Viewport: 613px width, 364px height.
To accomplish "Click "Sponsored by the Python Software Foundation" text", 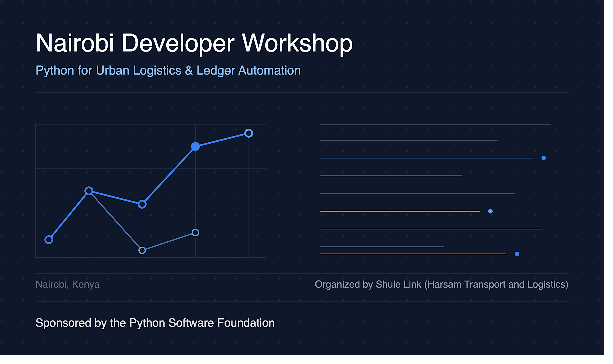I will (x=155, y=323).
